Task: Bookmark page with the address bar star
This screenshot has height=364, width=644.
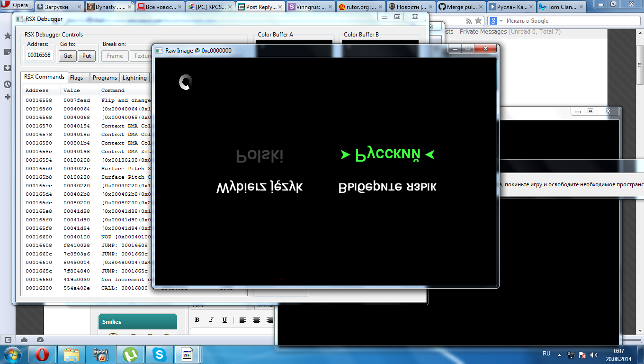Action: 478,21
